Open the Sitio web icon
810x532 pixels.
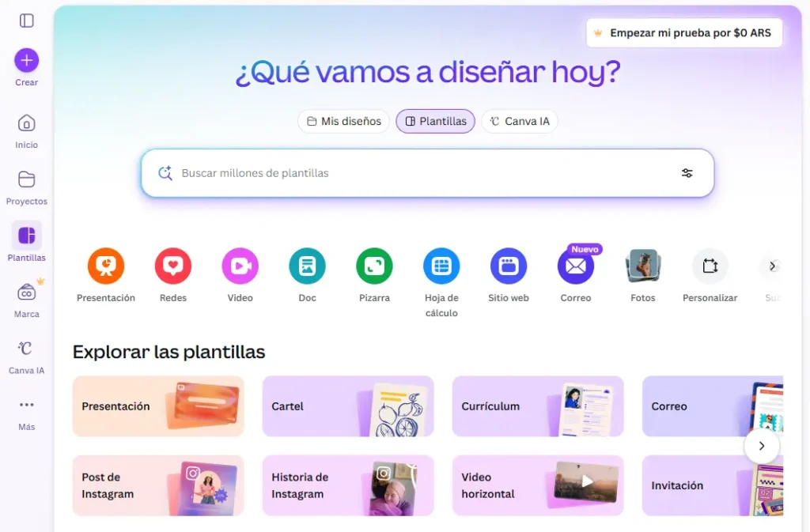click(508, 266)
